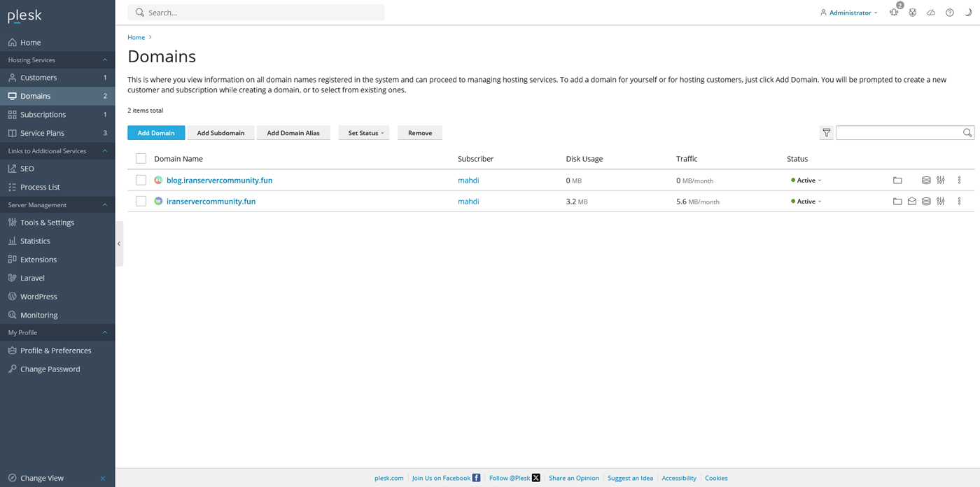
Task: Switch to dark mode using moon icon
Action: [x=969, y=13]
